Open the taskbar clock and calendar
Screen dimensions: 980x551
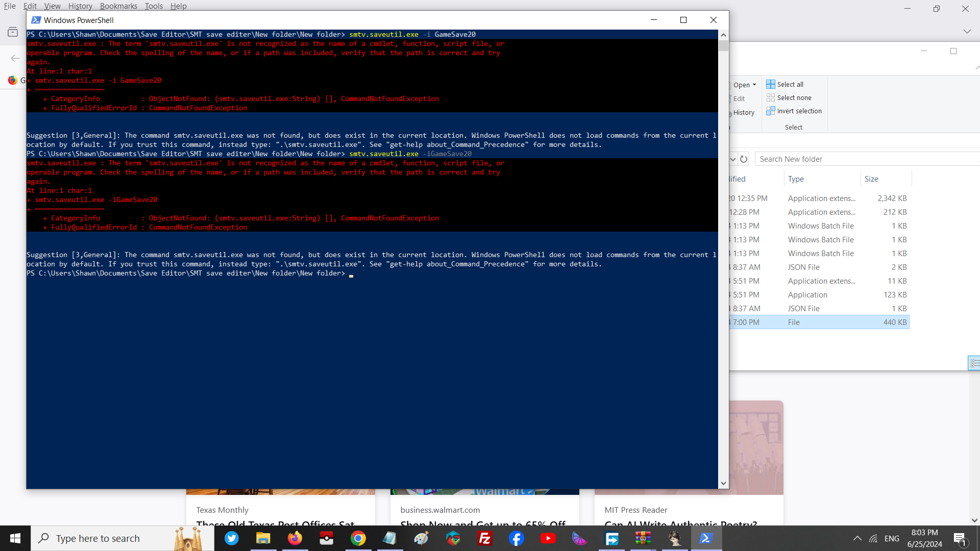925,538
